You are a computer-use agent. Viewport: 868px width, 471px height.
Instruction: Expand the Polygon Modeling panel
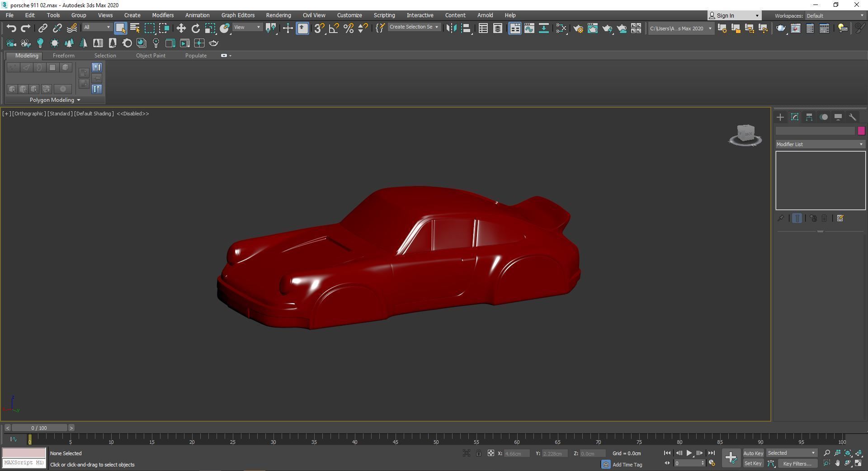coord(55,100)
